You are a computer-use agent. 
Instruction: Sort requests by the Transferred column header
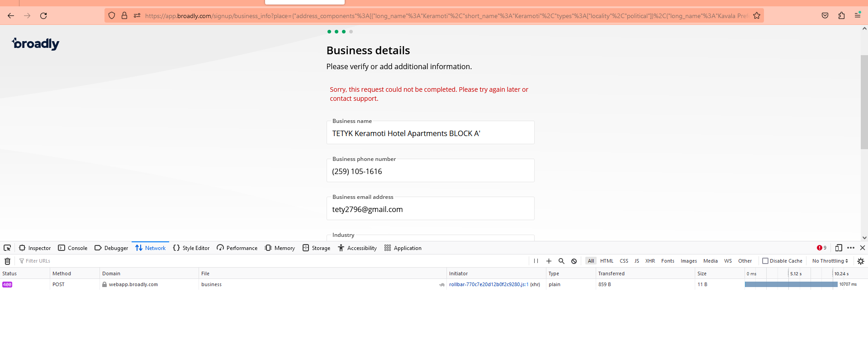click(645, 273)
